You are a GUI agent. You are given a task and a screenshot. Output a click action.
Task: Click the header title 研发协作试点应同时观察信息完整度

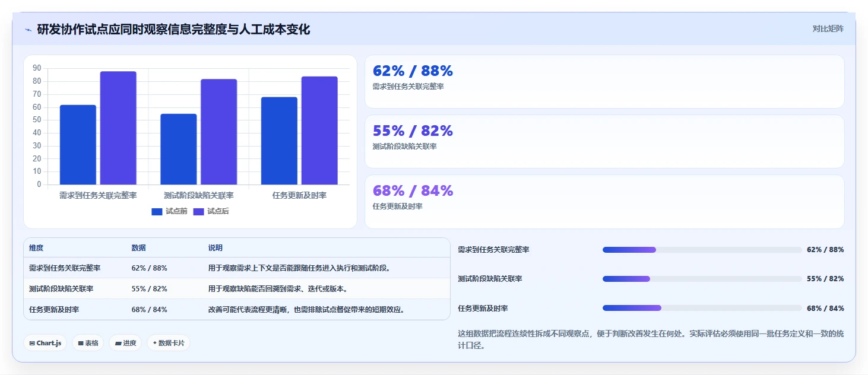click(x=173, y=30)
